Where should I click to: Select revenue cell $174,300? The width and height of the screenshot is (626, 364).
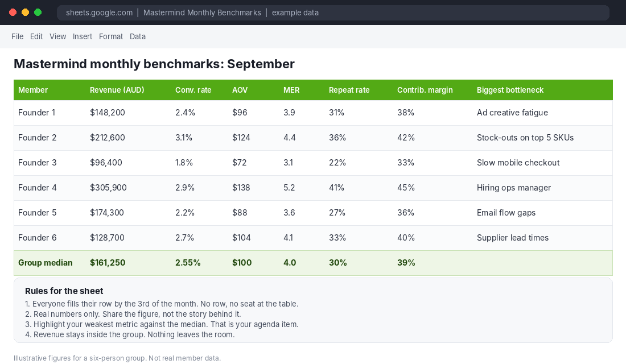(x=106, y=213)
